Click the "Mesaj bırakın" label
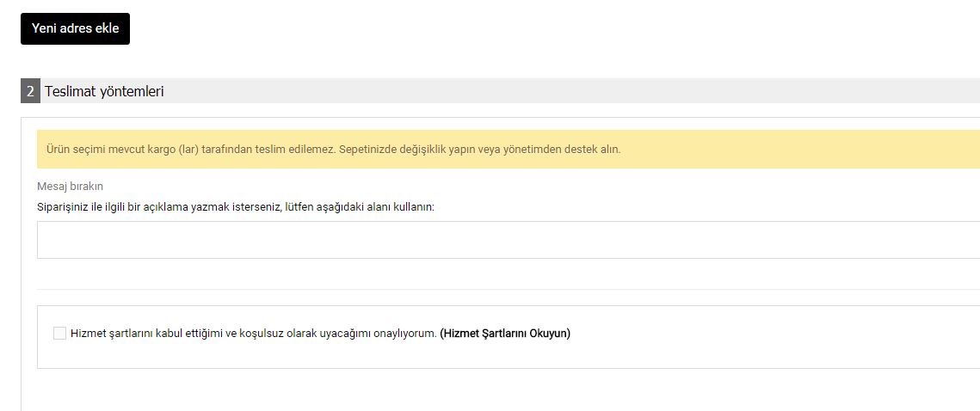The image size is (980, 411). pyautogui.click(x=70, y=186)
